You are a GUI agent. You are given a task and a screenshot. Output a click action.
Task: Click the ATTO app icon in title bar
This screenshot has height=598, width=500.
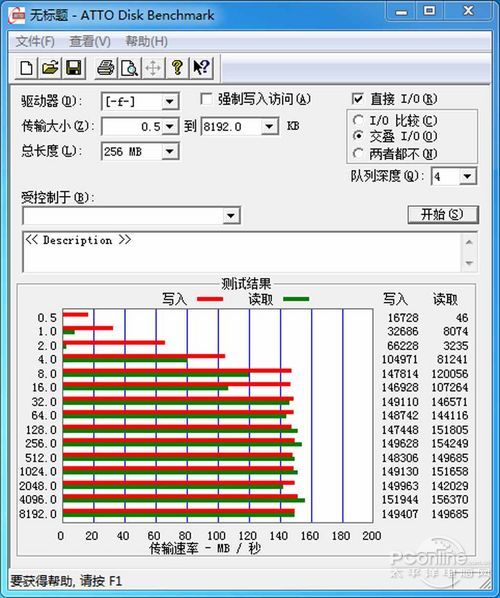pos(17,15)
